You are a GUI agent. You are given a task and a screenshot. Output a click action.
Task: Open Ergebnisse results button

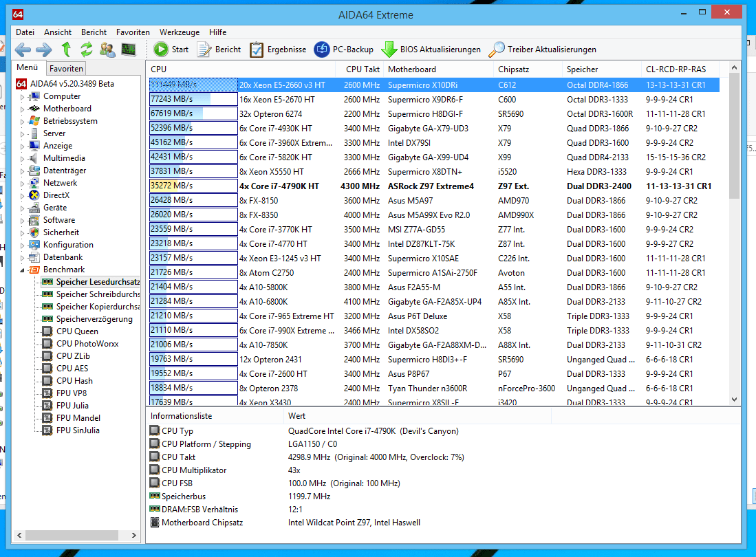278,49
